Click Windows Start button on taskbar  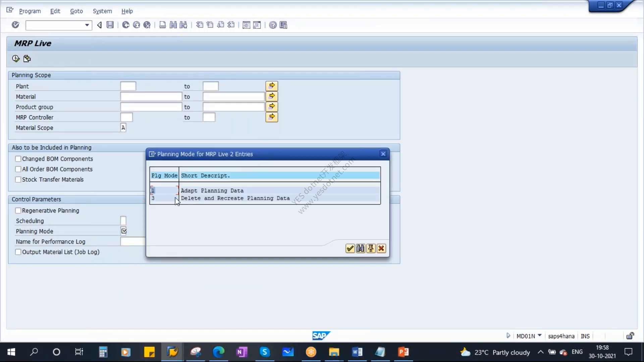[11, 352]
